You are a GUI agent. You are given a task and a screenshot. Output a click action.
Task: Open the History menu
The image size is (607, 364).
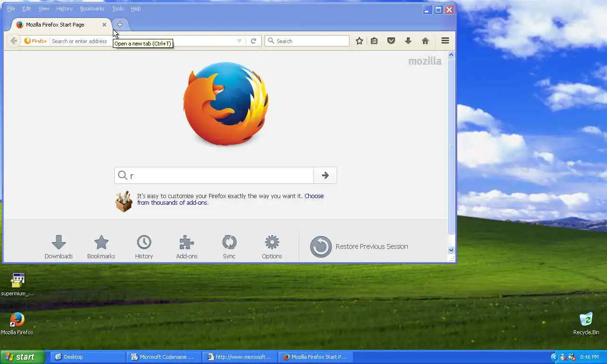pyautogui.click(x=64, y=9)
